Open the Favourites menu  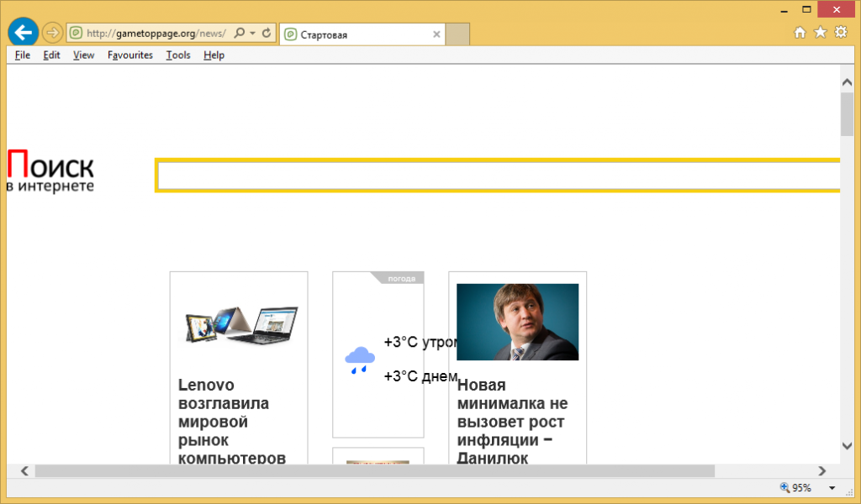click(130, 55)
